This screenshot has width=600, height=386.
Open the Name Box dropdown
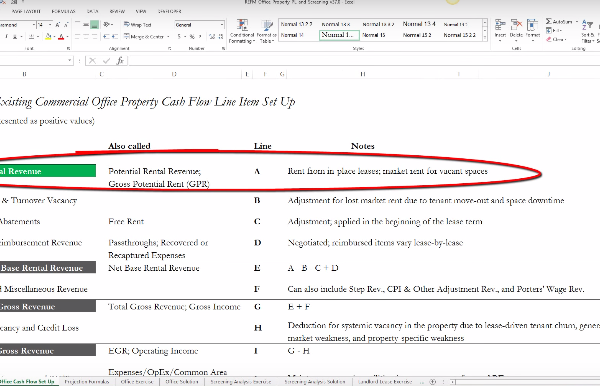(69, 60)
